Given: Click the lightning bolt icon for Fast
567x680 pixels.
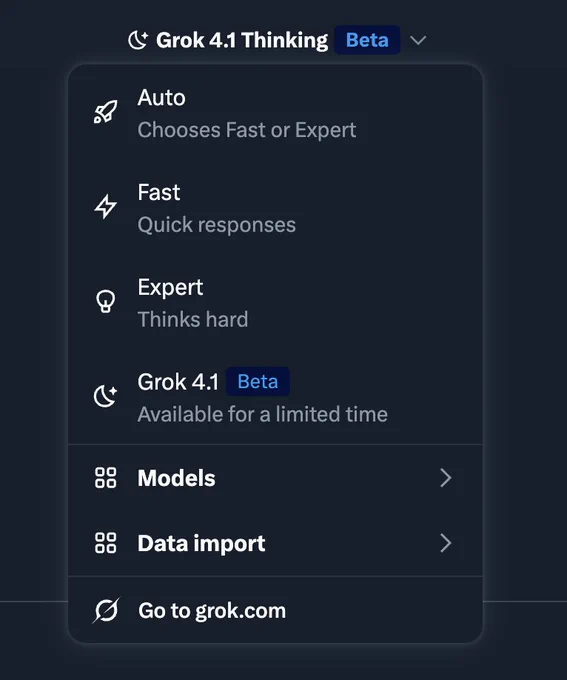Looking at the screenshot, I should (105, 206).
